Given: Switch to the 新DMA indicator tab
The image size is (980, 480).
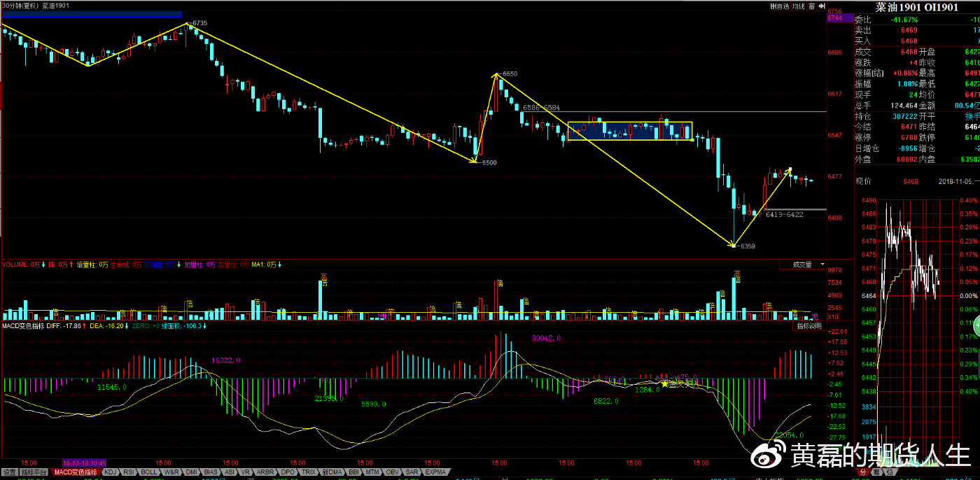Looking at the screenshot, I should (332, 472).
